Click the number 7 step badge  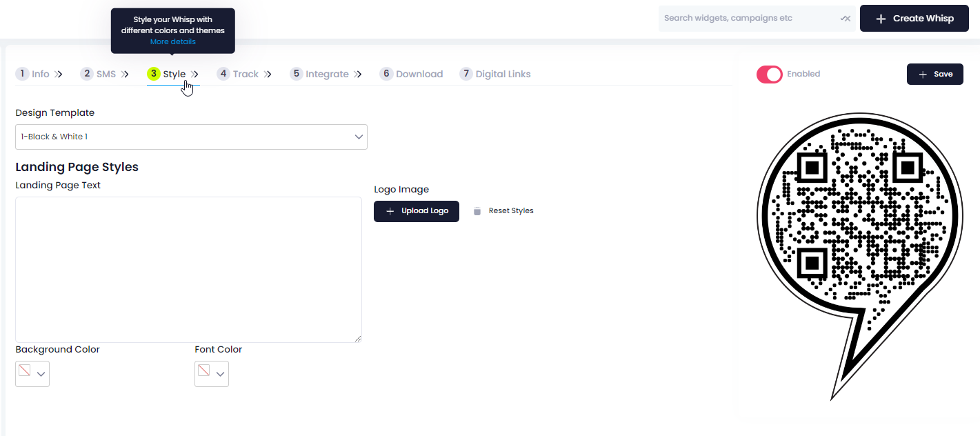pos(466,74)
